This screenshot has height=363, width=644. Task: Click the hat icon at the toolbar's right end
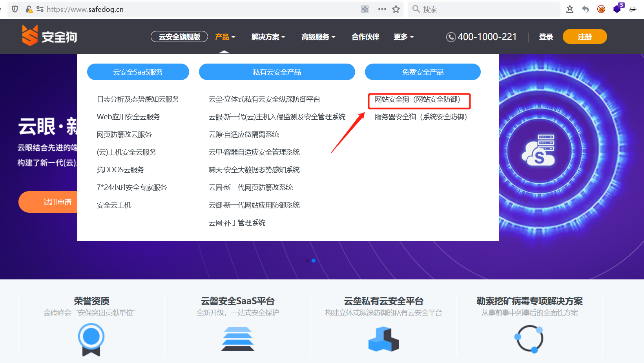click(x=632, y=9)
